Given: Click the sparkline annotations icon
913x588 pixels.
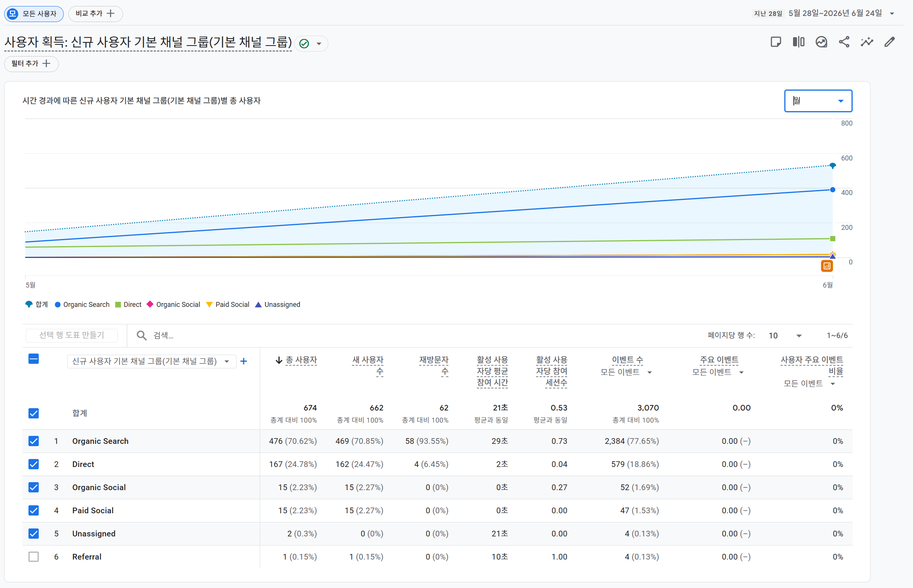Looking at the screenshot, I should (867, 42).
